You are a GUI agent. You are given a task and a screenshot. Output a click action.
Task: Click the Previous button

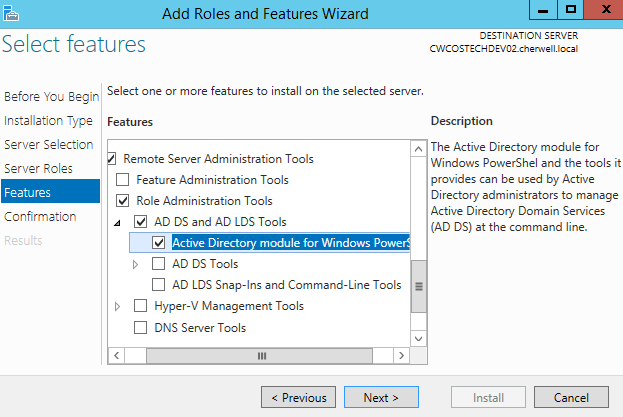(x=298, y=397)
